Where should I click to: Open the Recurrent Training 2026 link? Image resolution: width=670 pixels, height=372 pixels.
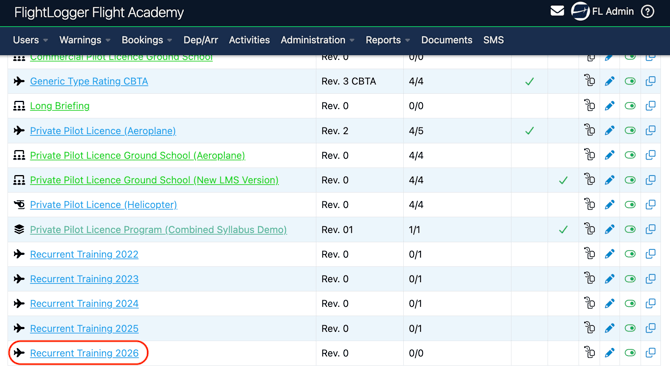84,353
